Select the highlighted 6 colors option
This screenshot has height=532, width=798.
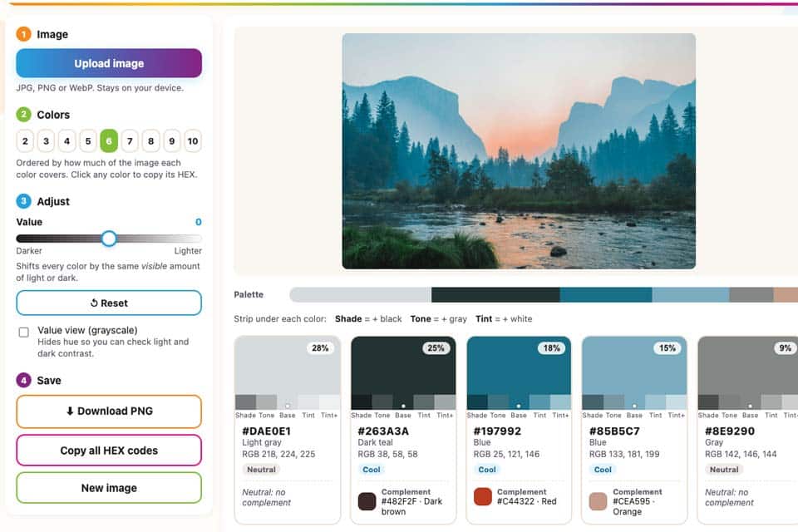(109, 141)
